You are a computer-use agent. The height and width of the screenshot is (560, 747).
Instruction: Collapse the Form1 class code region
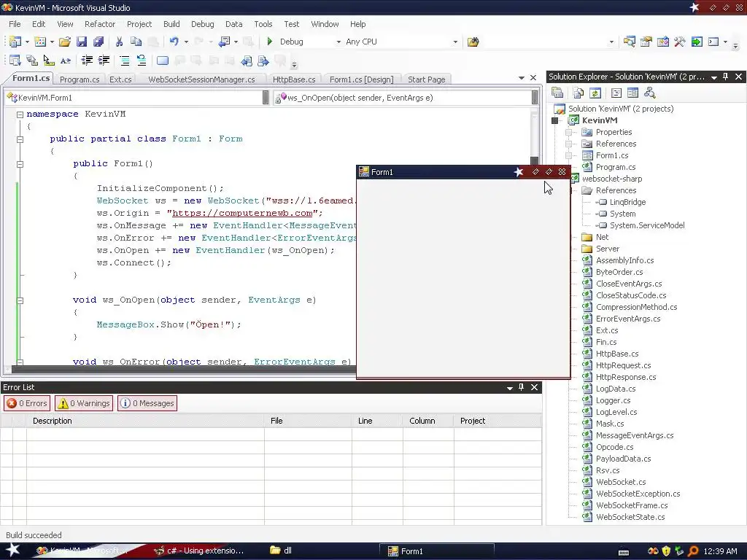[x=20, y=139]
